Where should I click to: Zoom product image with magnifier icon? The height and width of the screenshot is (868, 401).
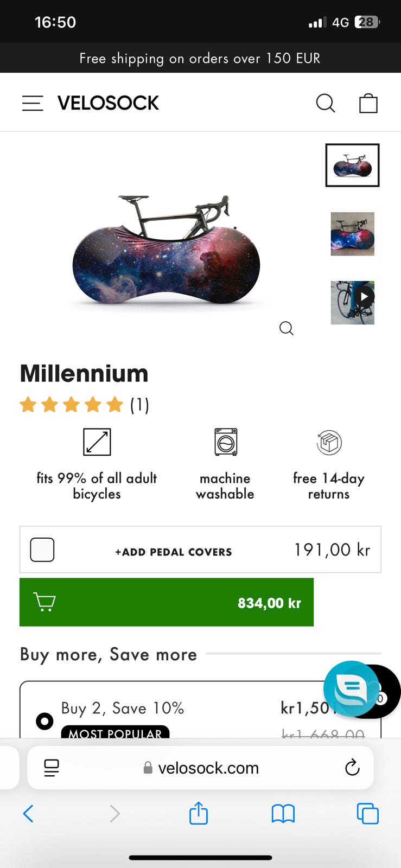(287, 328)
